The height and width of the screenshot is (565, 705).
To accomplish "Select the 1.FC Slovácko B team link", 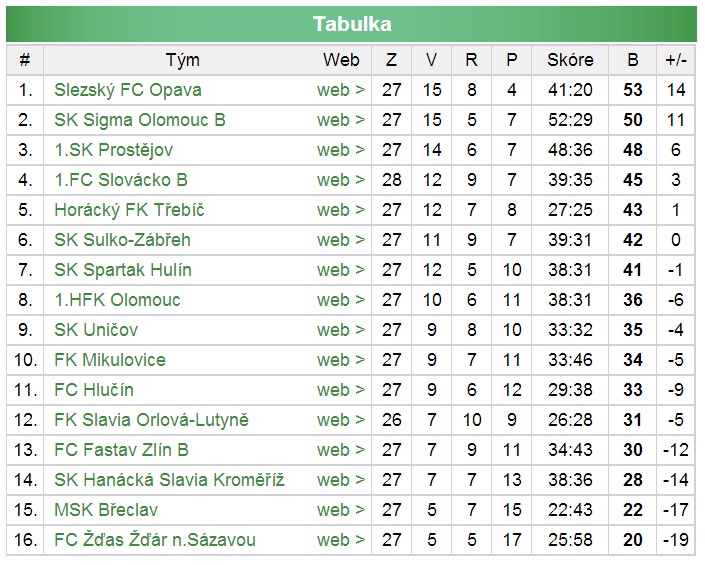I will [x=121, y=180].
